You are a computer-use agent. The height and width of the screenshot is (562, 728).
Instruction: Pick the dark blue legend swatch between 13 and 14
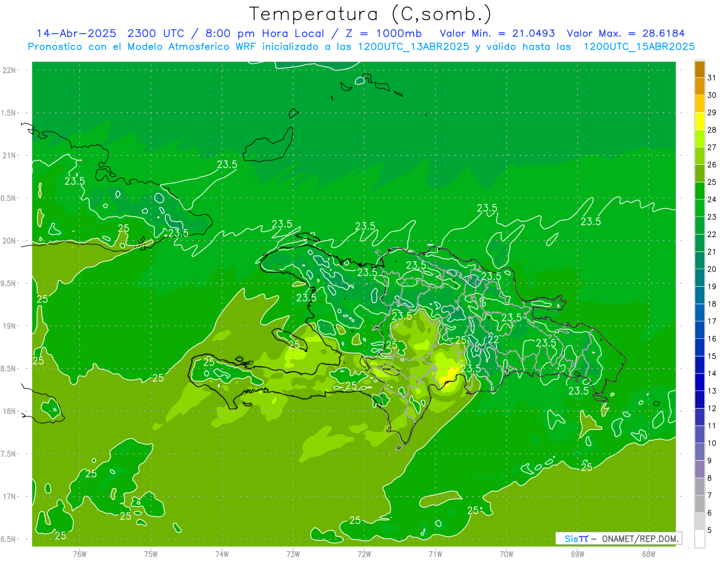tap(699, 382)
